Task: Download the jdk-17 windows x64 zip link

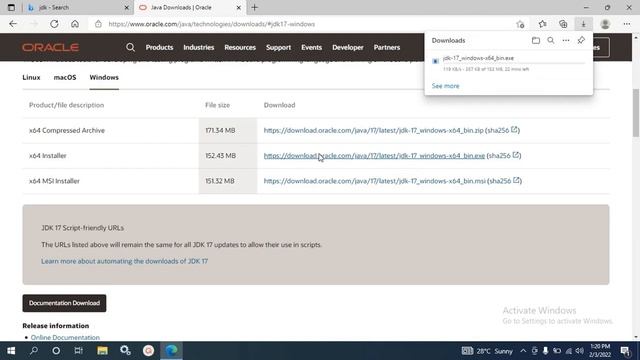Action: (373, 130)
